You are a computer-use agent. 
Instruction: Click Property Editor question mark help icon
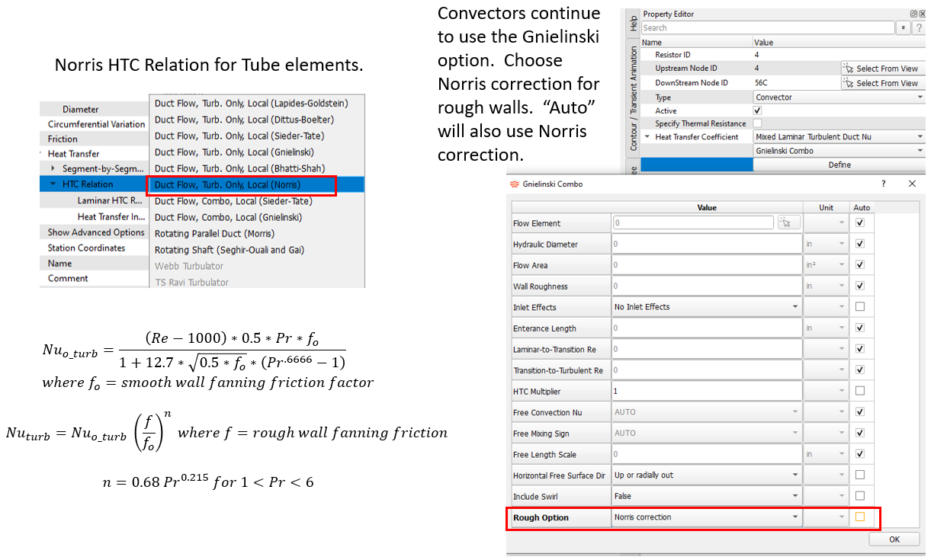click(920, 28)
